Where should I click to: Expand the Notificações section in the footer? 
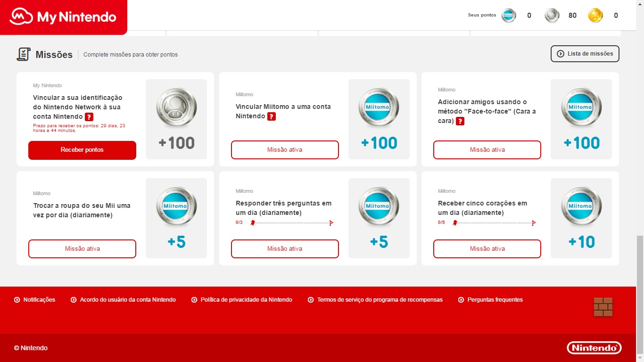point(34,299)
